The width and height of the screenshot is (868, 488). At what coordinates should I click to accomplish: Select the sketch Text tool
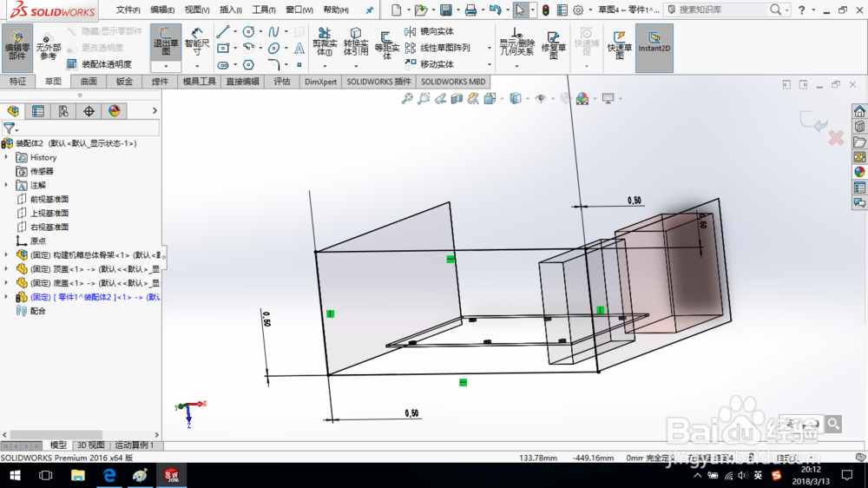(x=299, y=48)
